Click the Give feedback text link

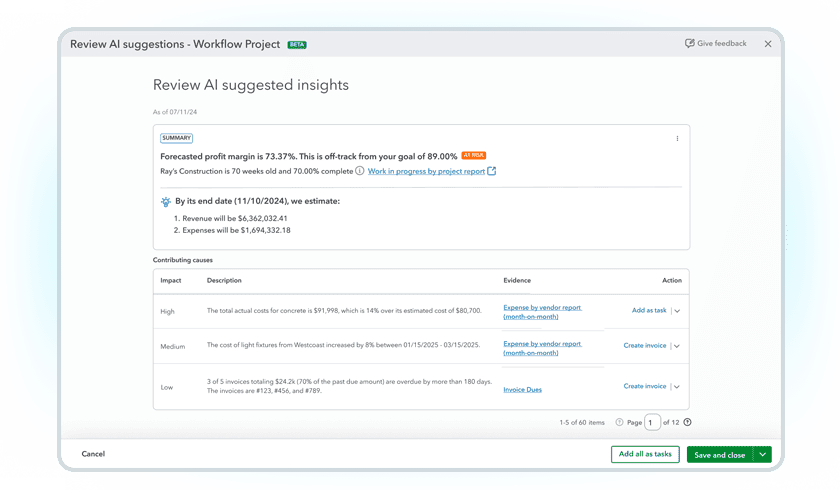[x=722, y=43]
